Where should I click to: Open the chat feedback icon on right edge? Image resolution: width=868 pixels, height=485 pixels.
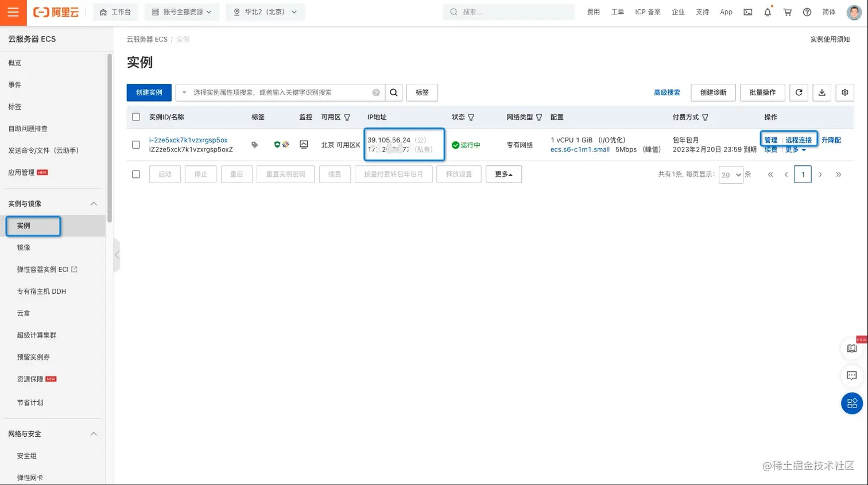tap(852, 375)
